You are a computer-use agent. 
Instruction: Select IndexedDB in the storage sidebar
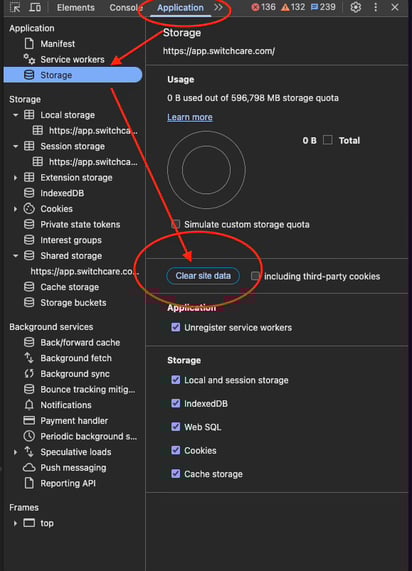[x=62, y=193]
